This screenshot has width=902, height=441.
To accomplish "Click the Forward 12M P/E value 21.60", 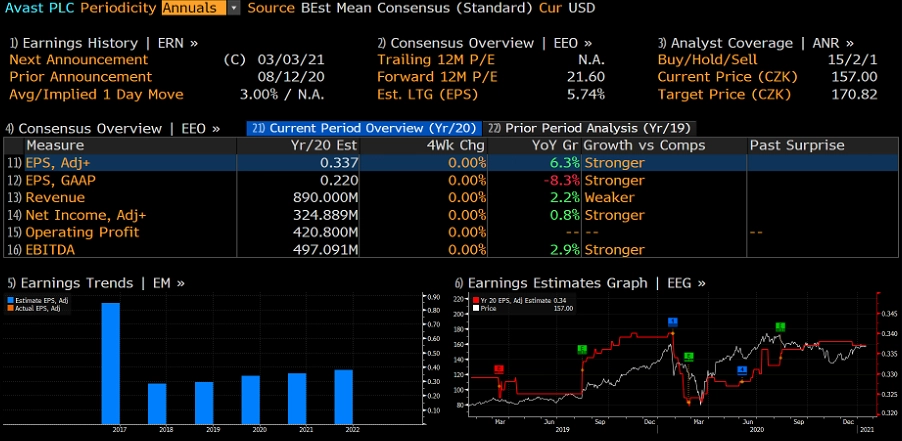I will tap(586, 77).
